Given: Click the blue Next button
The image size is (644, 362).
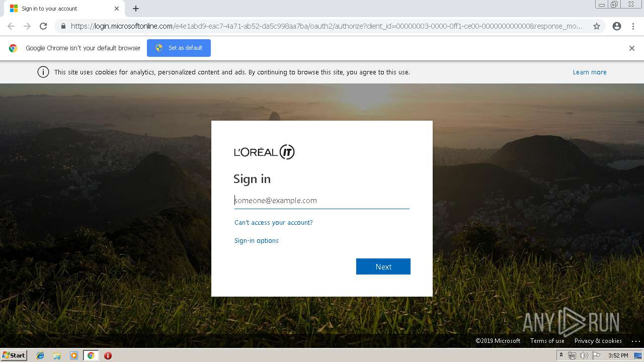Looking at the screenshot, I should pos(383,266).
